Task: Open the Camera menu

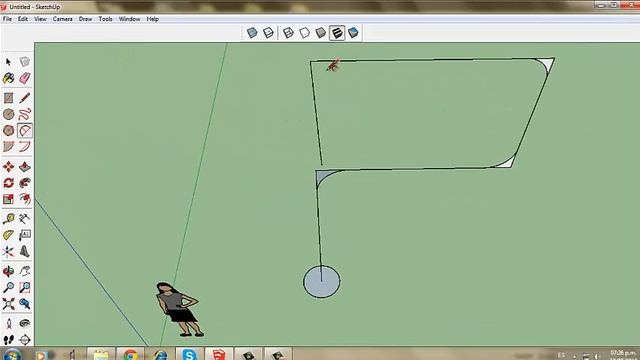Action: click(62, 19)
